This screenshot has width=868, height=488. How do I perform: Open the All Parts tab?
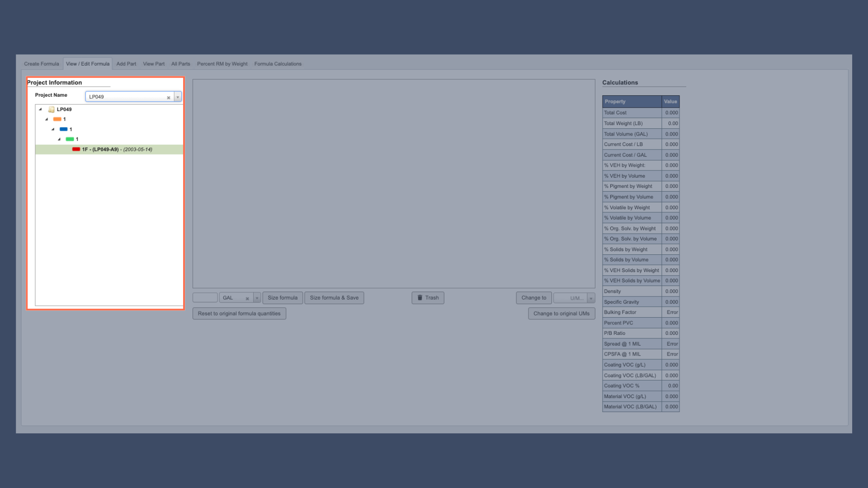[180, 64]
